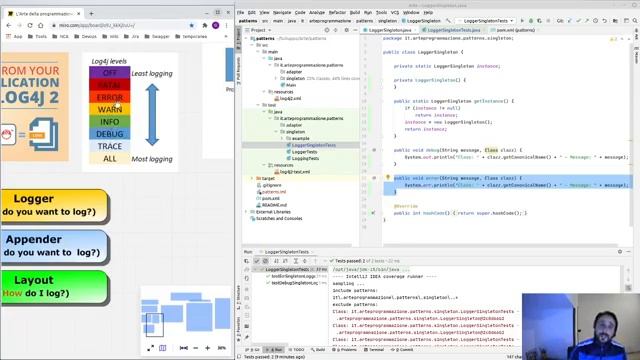Toggle the Miro minimap icon
This screenshot has width=640, height=360.
(x=162, y=348)
